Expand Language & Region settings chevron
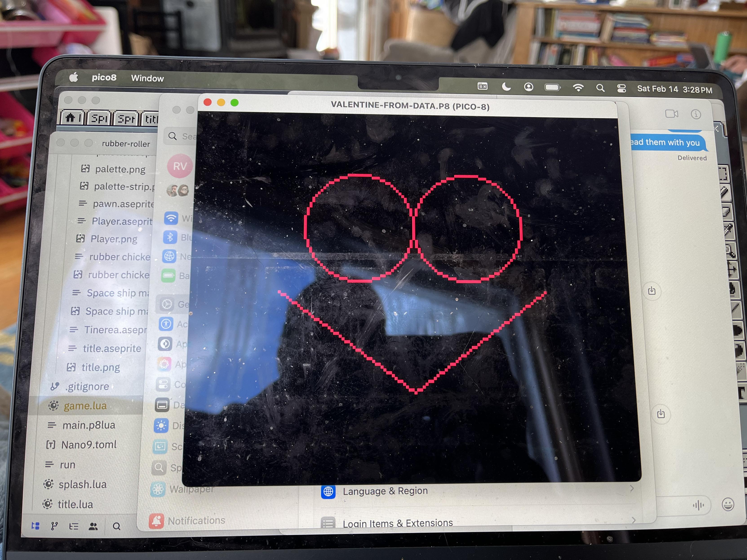 coord(632,488)
